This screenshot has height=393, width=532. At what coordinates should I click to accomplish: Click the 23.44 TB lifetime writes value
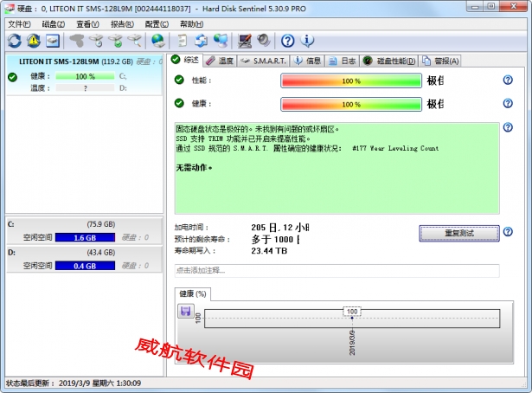(269, 251)
